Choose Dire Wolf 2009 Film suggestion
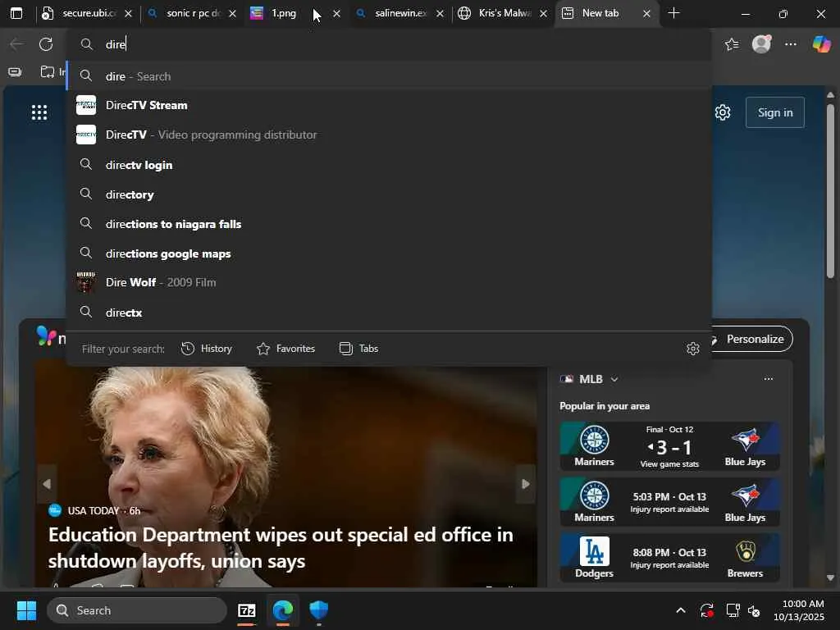This screenshot has height=630, width=840. (390, 282)
